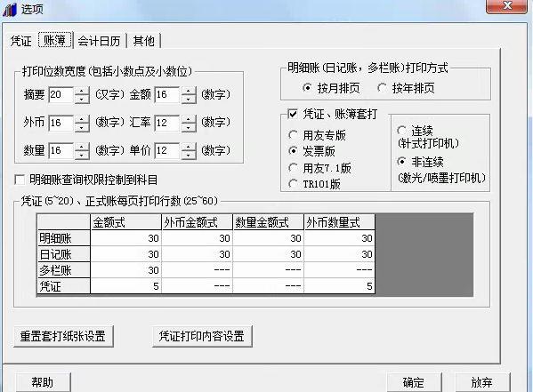533x392 pixels.
Task: Click the 数量 width input field
Action: (x=61, y=151)
